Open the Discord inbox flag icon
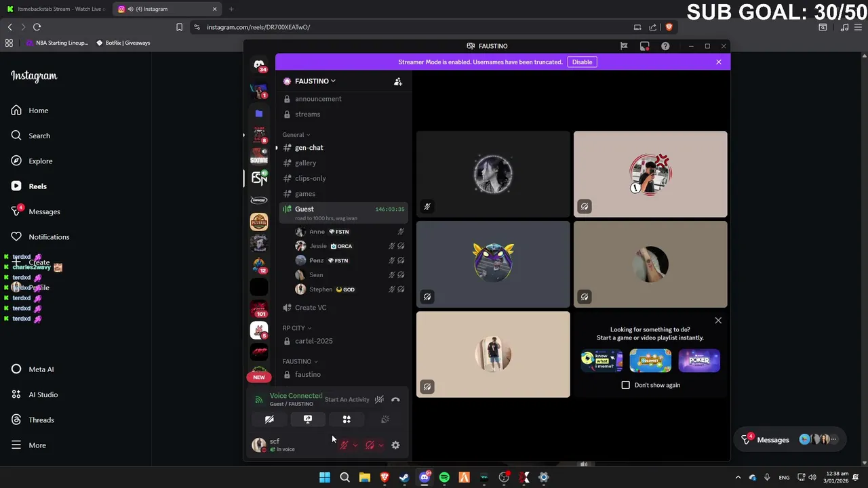 coord(624,46)
